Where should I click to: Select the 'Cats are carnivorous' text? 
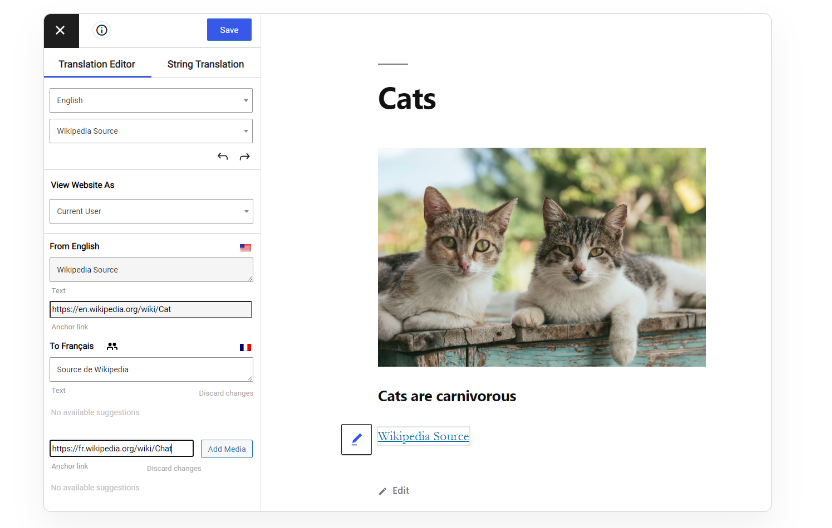click(447, 396)
